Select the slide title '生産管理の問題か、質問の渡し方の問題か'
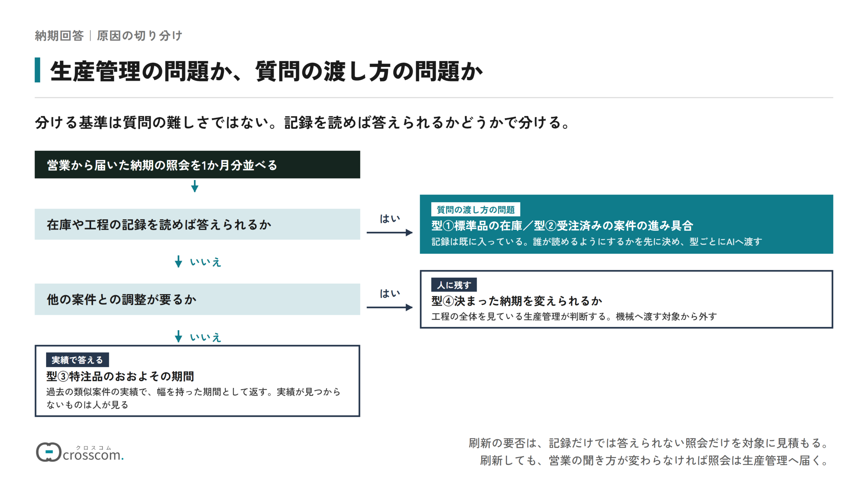Viewport: 868px width, 488px height. point(267,71)
